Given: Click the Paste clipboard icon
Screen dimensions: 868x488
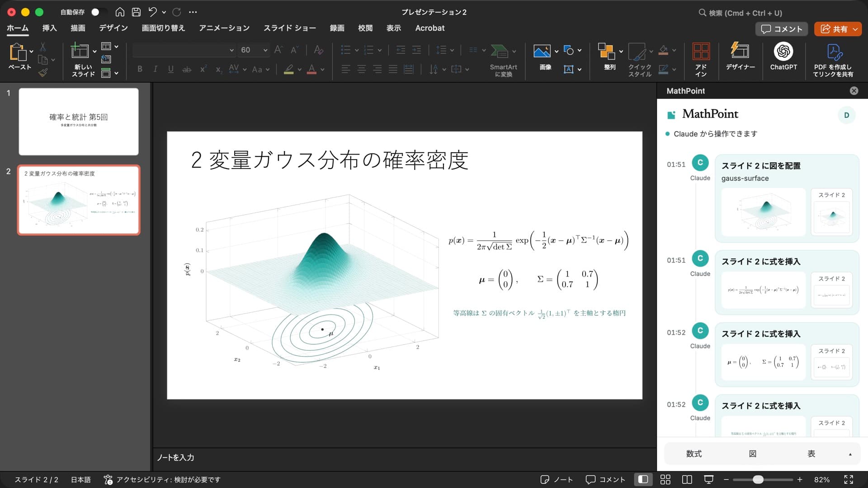Looking at the screenshot, I should (x=18, y=52).
